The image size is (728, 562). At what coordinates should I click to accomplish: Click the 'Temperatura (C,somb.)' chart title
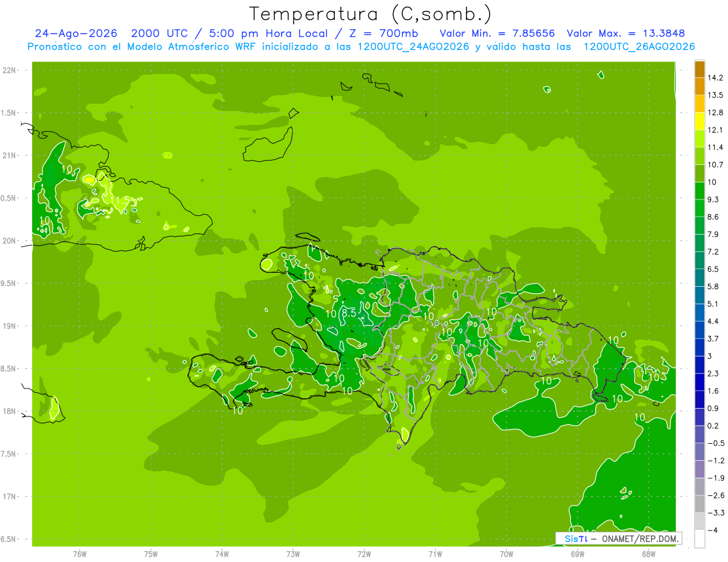370,14
